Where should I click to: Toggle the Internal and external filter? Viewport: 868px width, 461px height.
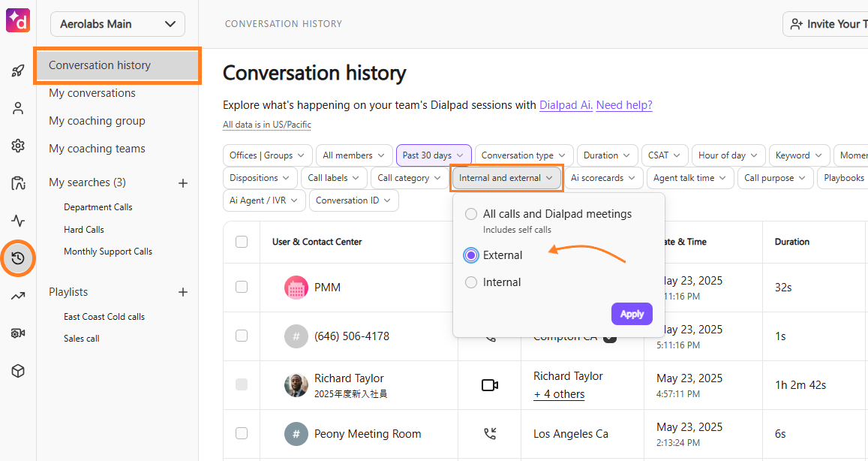[x=506, y=178]
